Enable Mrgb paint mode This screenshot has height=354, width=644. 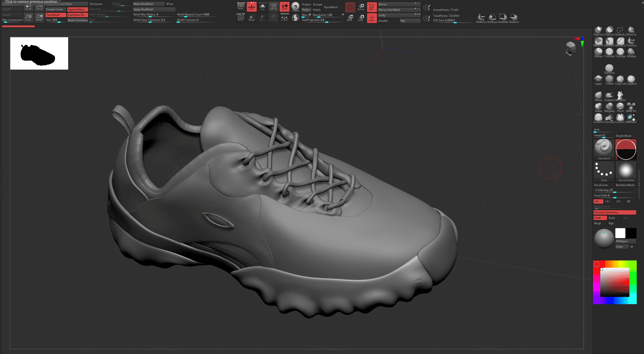pyautogui.click(x=600, y=223)
